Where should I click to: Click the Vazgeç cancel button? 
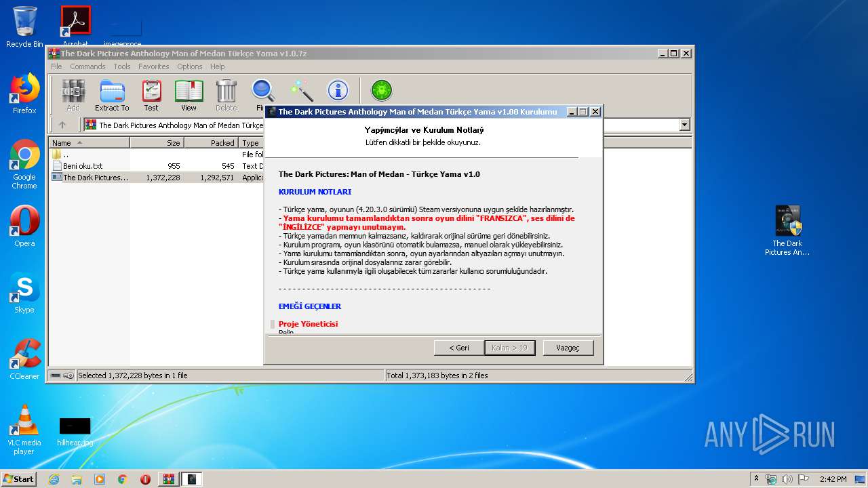pos(568,348)
